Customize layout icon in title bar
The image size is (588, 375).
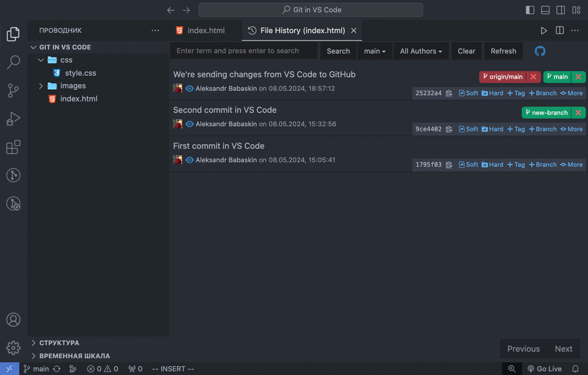pos(576,10)
